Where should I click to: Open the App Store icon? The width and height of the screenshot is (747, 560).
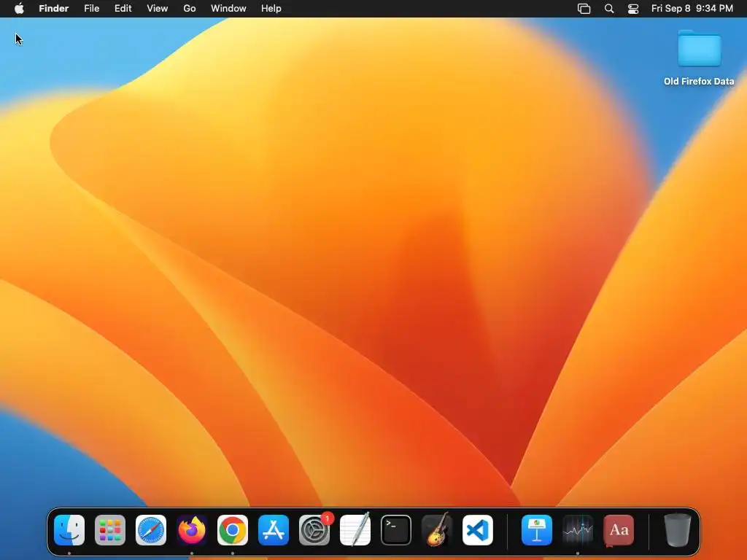274,530
